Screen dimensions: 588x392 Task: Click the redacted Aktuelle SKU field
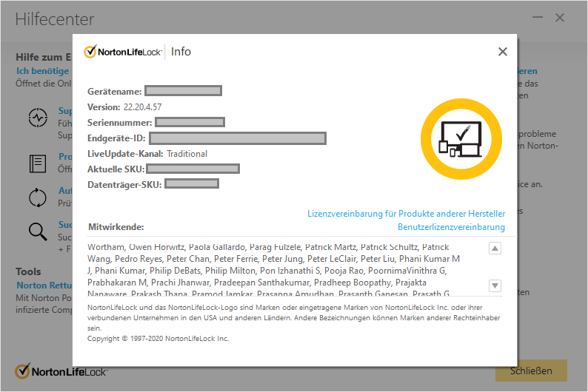[x=193, y=169]
